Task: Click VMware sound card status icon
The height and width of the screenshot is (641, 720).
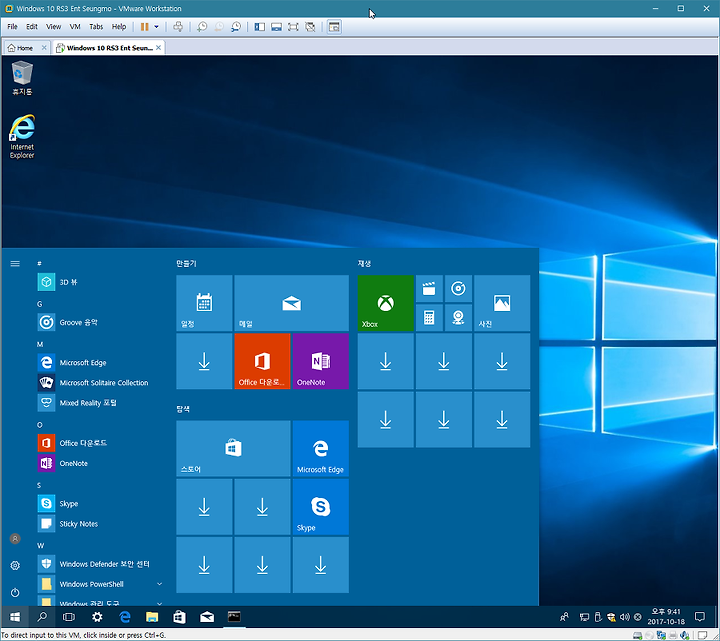Action: [685, 635]
